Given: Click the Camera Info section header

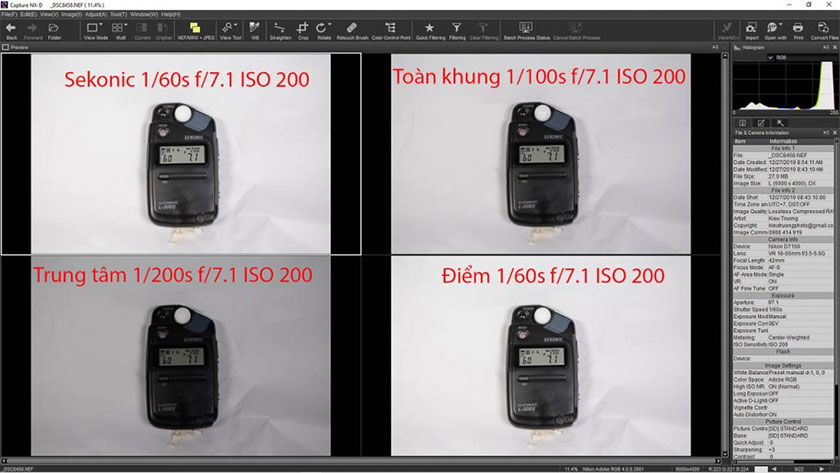Looking at the screenshot, I should click(783, 239).
